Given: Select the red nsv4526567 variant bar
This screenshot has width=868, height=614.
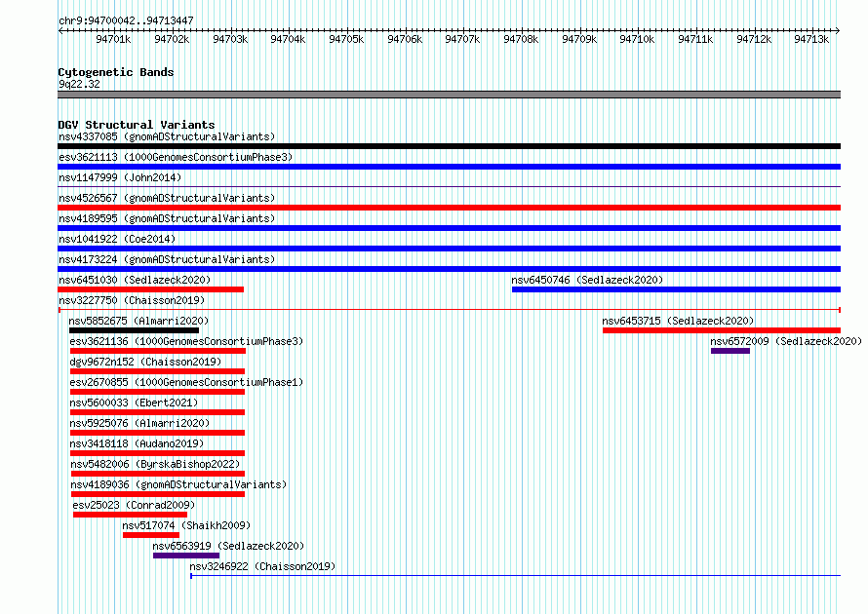Looking at the screenshot, I should [449, 208].
